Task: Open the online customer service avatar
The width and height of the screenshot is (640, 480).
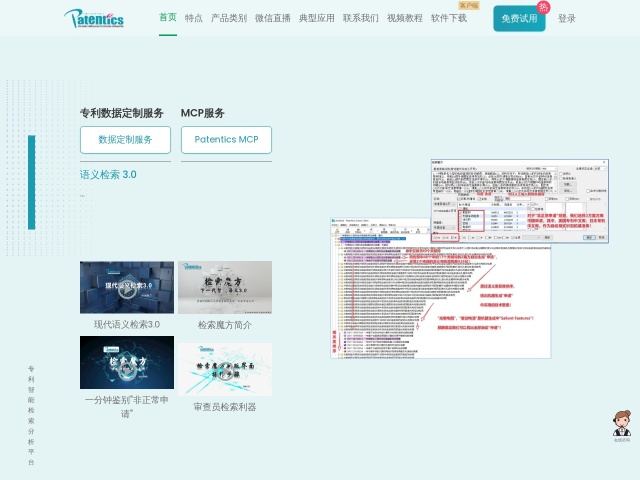Action: pos(622,424)
